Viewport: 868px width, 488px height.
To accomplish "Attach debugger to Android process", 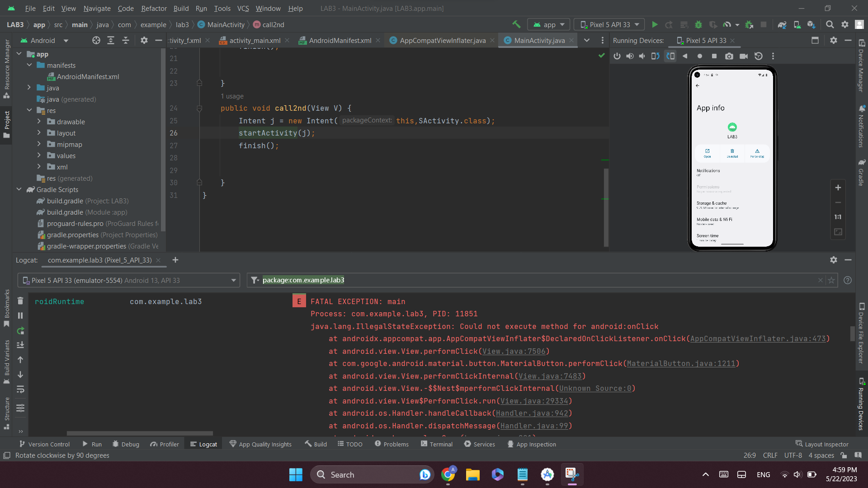I will tap(749, 24).
